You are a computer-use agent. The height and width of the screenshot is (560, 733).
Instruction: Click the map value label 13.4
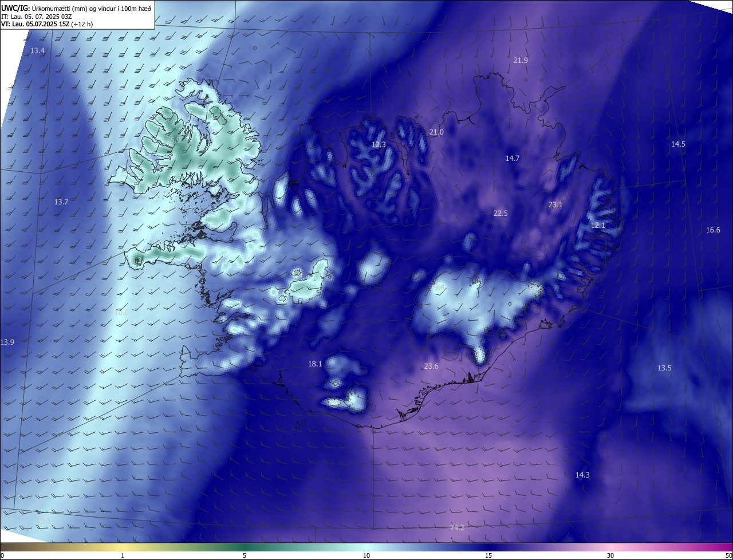click(x=38, y=51)
